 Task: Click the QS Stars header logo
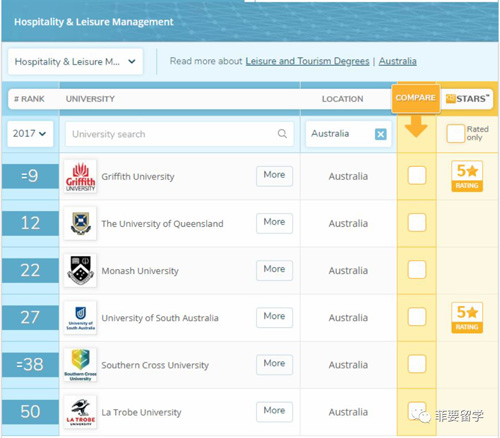coord(467,99)
